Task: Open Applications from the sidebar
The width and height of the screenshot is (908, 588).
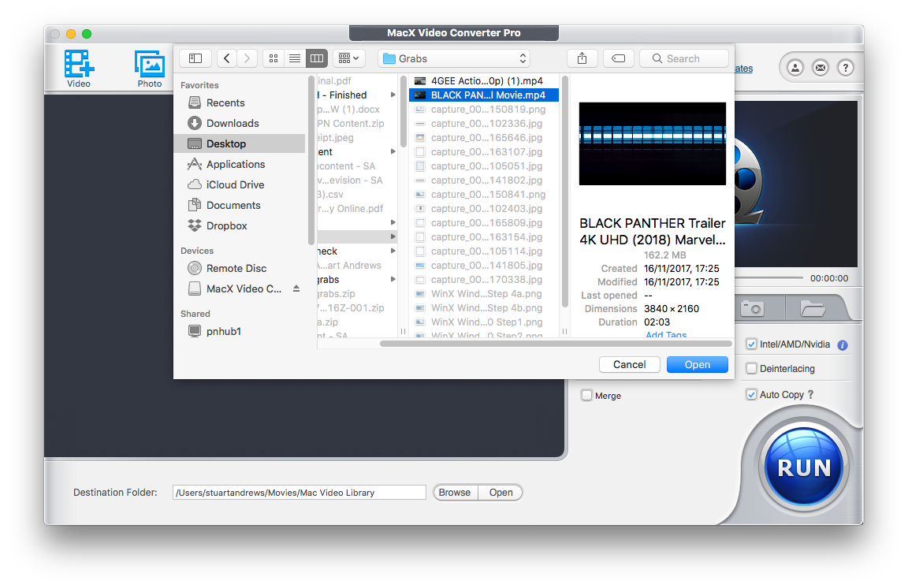Action: (x=240, y=165)
